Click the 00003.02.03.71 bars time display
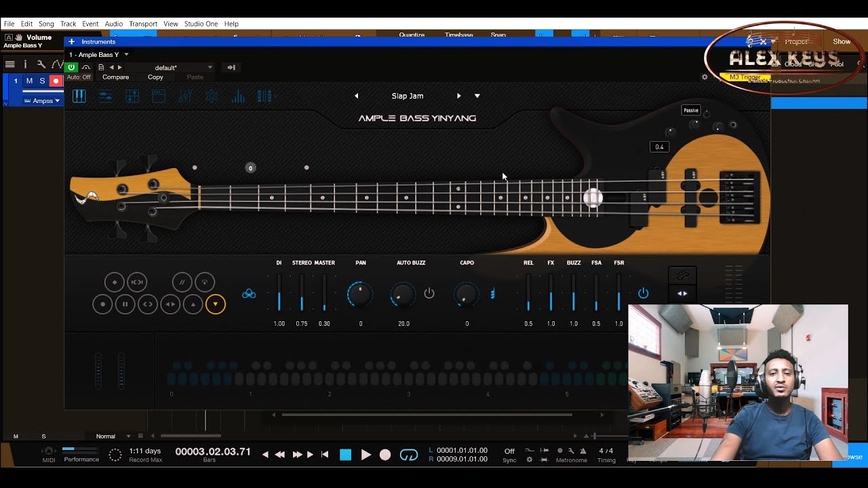 tap(213, 451)
